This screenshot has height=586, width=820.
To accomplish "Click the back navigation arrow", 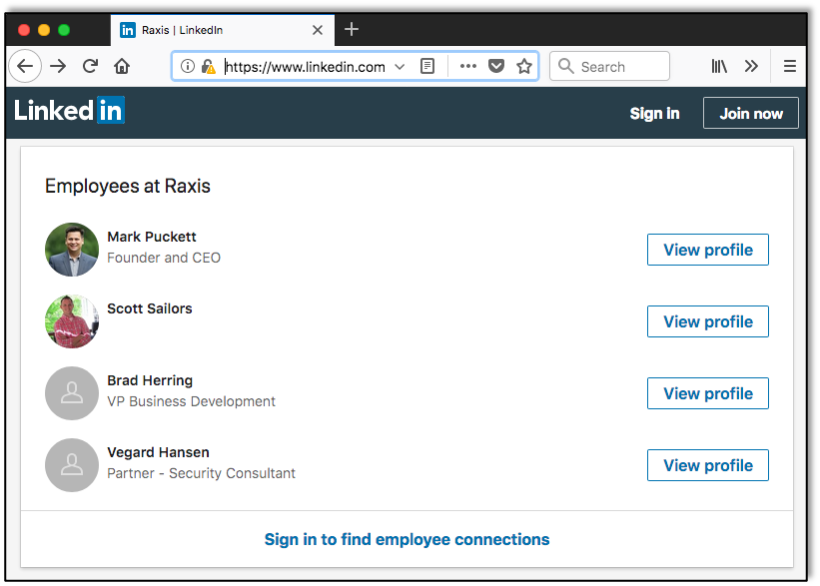I will (x=25, y=66).
